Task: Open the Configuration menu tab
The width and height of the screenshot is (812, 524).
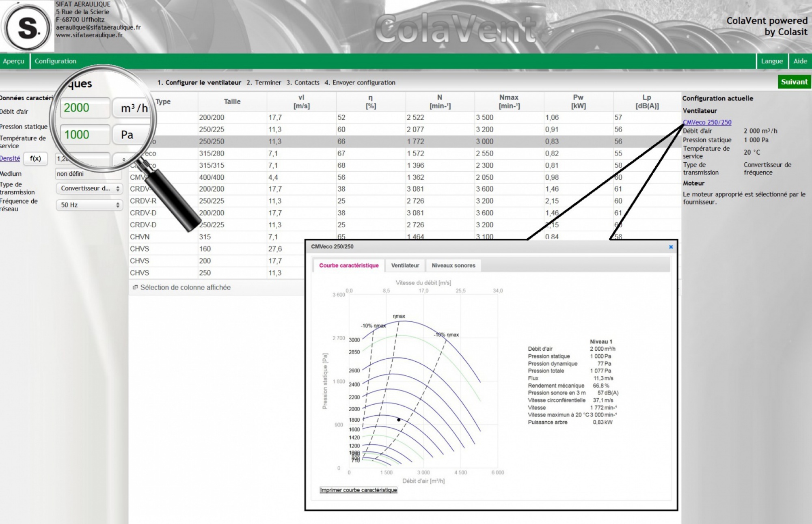Action: point(56,61)
